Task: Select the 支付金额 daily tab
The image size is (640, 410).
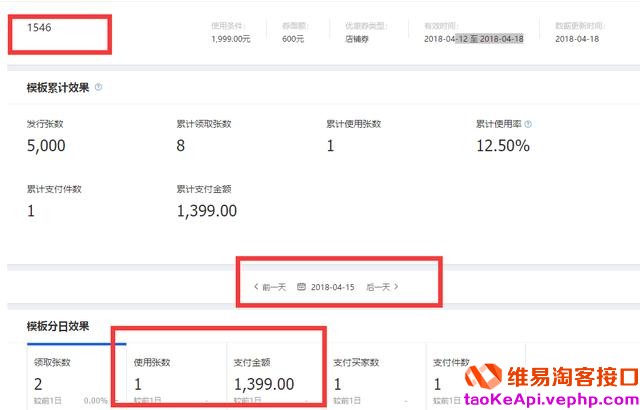Action: pyautogui.click(x=276, y=377)
